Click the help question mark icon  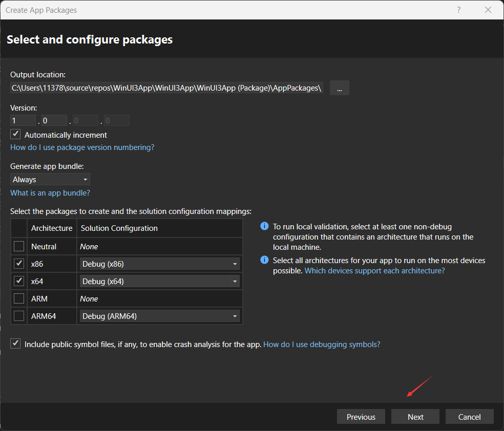(459, 10)
